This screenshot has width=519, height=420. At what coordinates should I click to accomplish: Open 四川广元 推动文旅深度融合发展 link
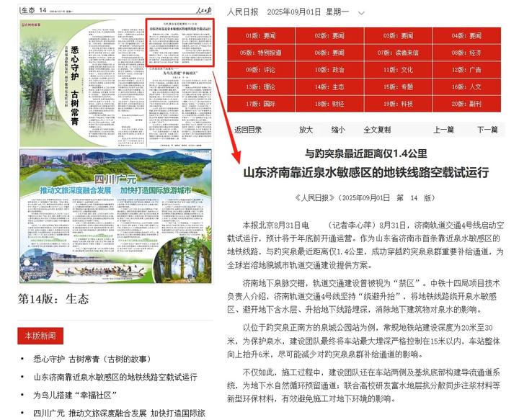119,414
